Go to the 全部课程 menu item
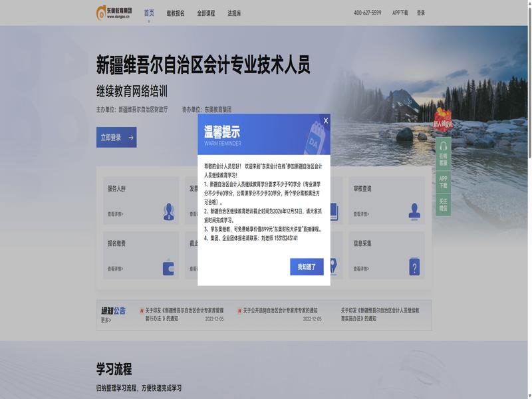Viewport: 532px width, 399px height. [206, 13]
